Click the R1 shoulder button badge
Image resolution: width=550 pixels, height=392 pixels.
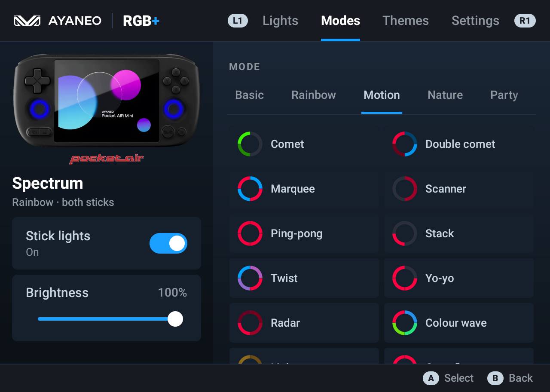(x=525, y=21)
